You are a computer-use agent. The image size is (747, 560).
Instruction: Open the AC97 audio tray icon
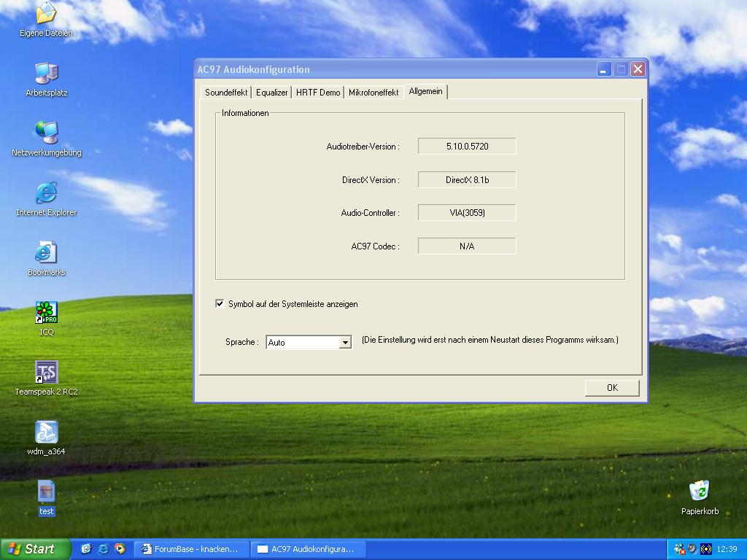[705, 549]
